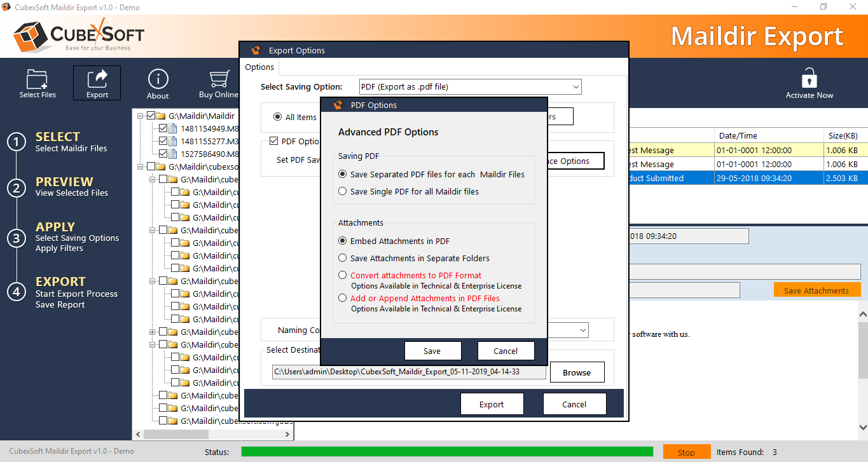Toggle the G:\Maildir\Maildir root checkbox
This screenshot has height=462, width=868.
[151, 116]
